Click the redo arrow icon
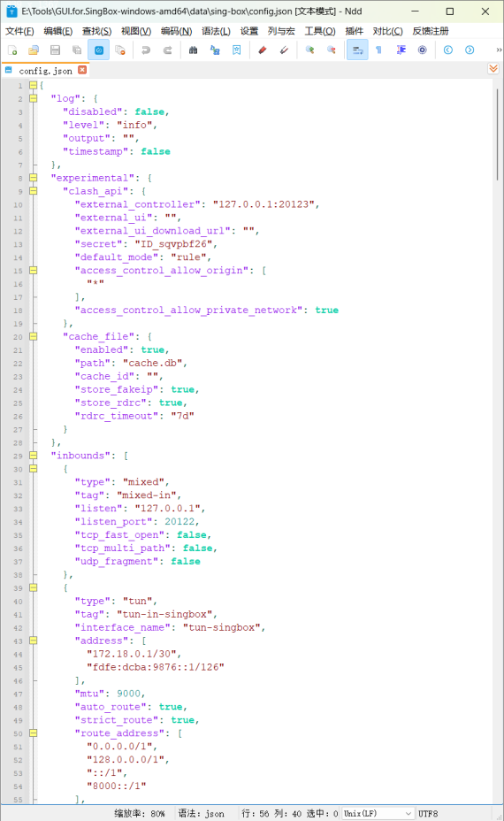 [x=167, y=50]
